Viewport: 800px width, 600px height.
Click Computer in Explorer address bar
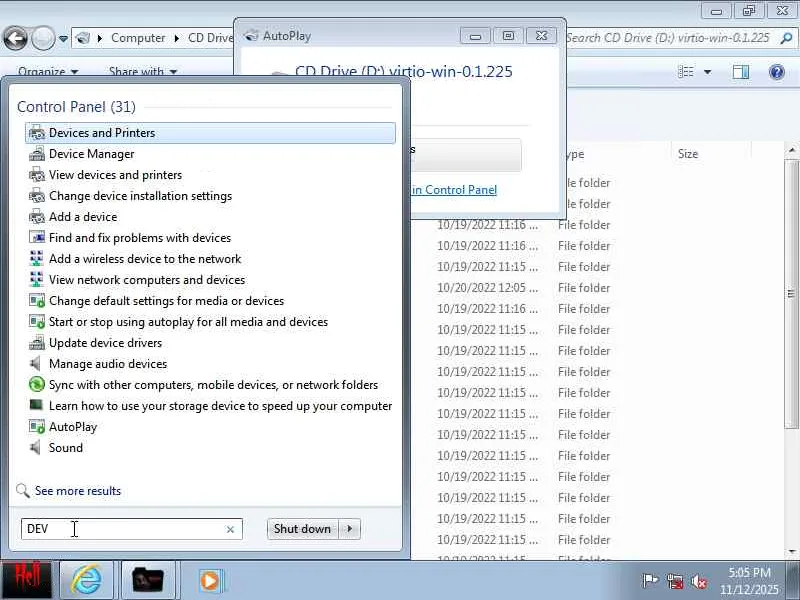(x=138, y=38)
